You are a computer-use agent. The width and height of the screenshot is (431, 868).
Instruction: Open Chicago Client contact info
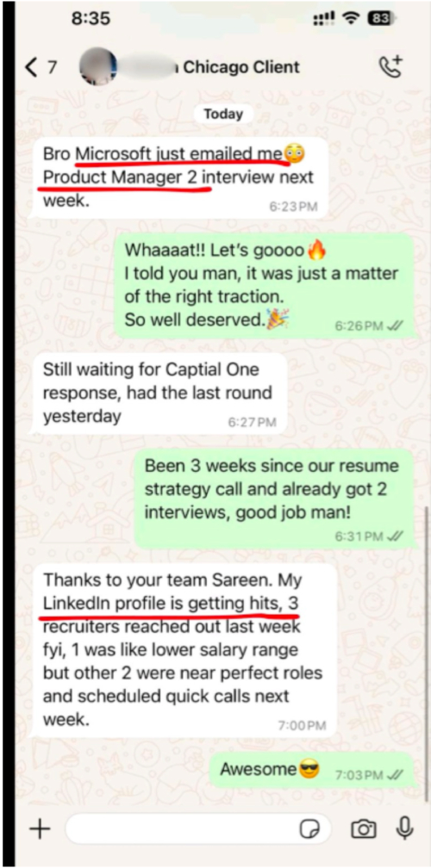coord(241,67)
